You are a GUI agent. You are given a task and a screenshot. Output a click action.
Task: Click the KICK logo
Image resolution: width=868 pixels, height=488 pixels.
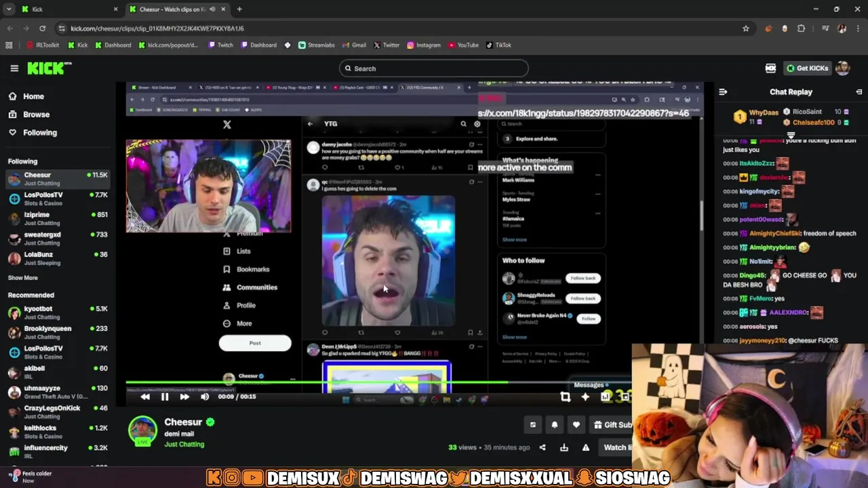[x=49, y=68]
